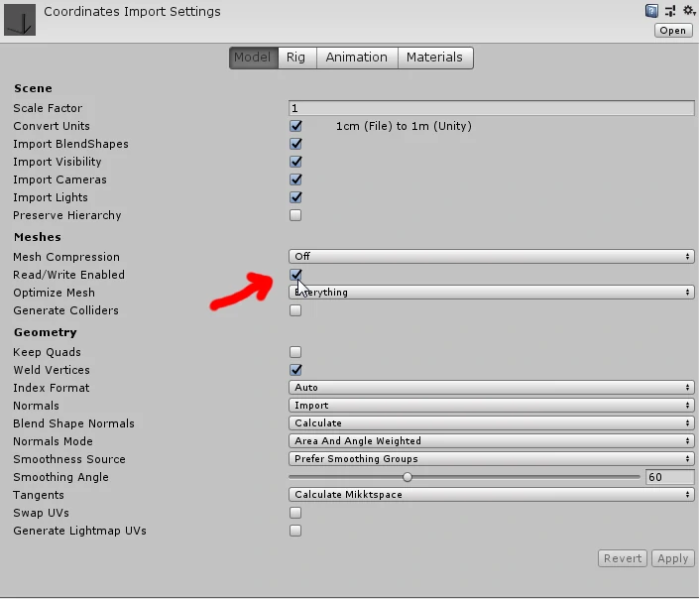700x599 pixels.
Task: Open the inspector gear settings menu
Action: click(x=689, y=10)
